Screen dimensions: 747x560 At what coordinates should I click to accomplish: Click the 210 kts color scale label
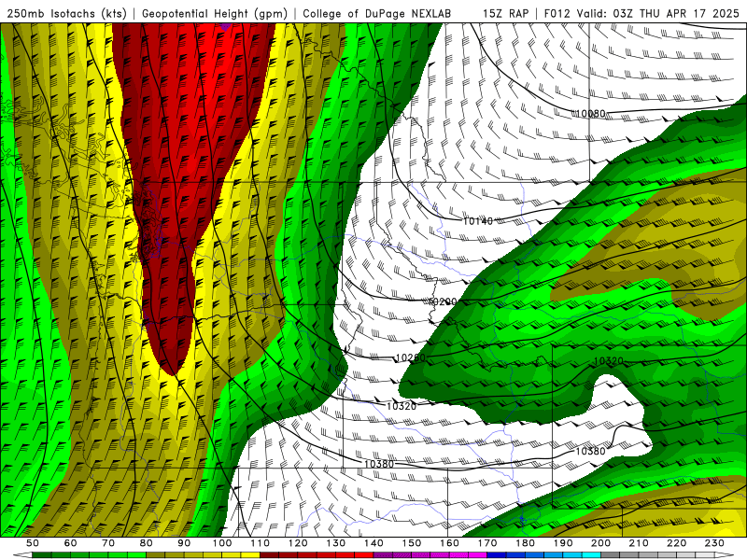639,543
